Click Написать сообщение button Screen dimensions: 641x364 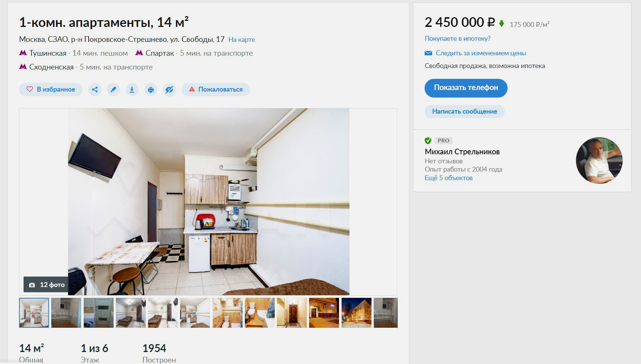(465, 111)
